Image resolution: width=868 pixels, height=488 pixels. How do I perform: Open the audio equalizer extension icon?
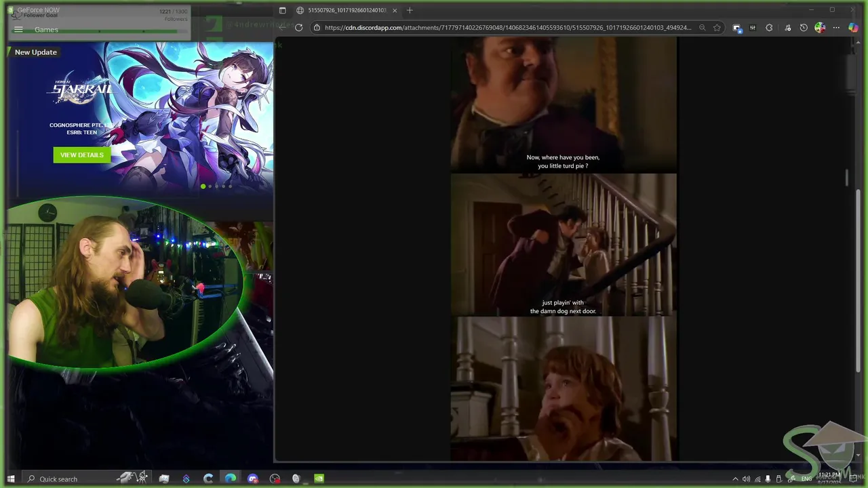[753, 28]
